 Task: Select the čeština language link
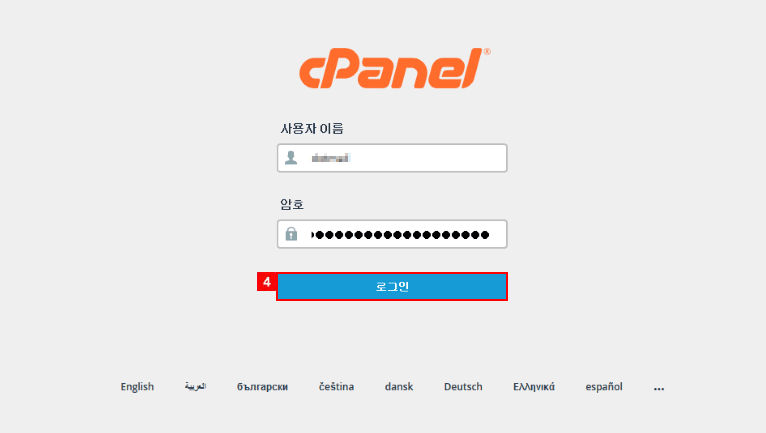[337, 387]
